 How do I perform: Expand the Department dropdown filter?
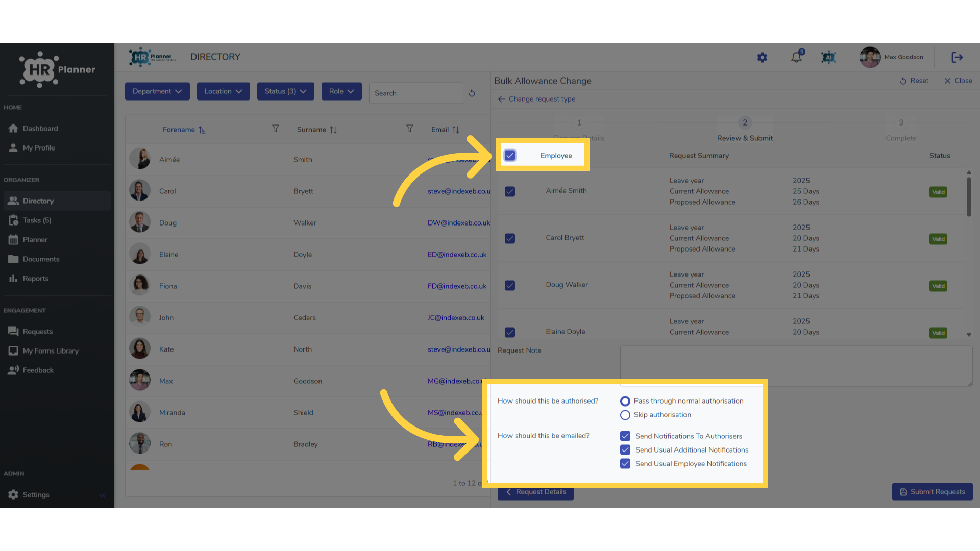(157, 91)
